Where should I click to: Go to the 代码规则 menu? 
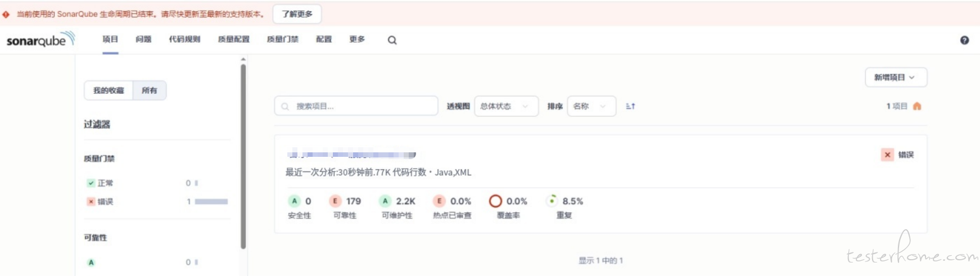[184, 39]
